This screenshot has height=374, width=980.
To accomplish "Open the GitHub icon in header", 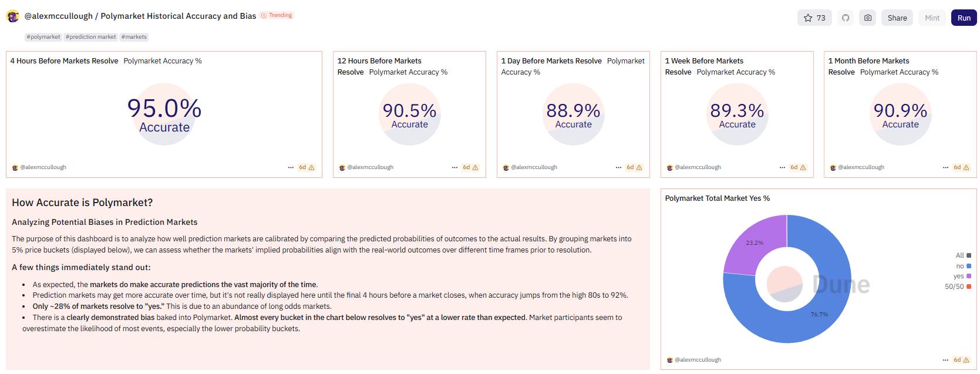I will [846, 18].
